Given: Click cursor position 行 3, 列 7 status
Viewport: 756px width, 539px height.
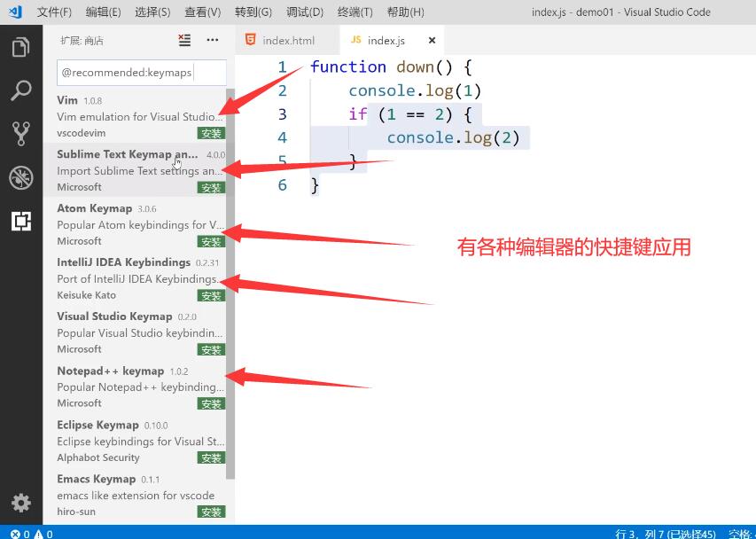Looking at the screenshot, I should pos(666,534).
